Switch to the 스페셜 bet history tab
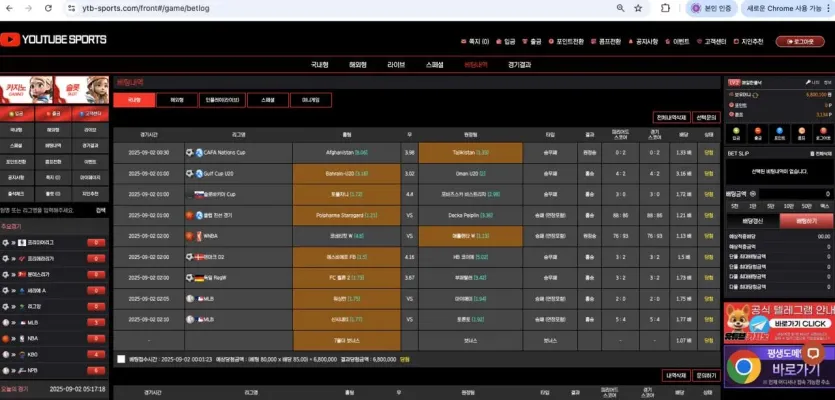The height and width of the screenshot is (400, 835). click(268, 100)
